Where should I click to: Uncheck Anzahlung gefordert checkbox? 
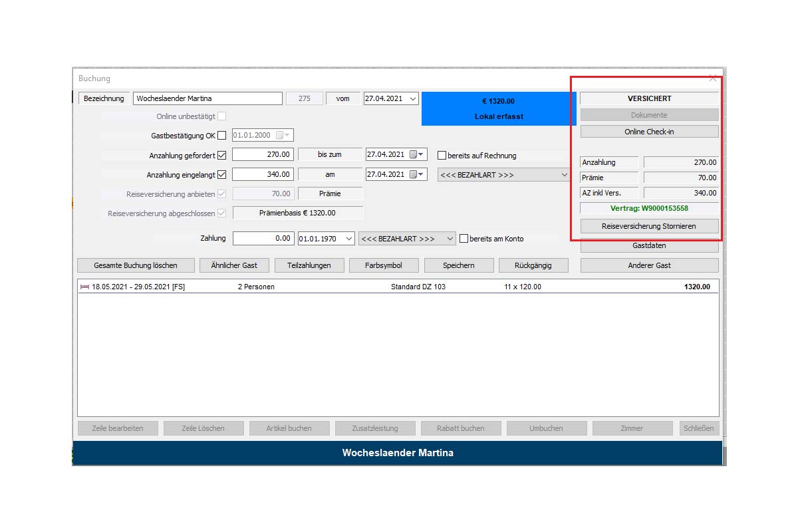click(x=222, y=156)
